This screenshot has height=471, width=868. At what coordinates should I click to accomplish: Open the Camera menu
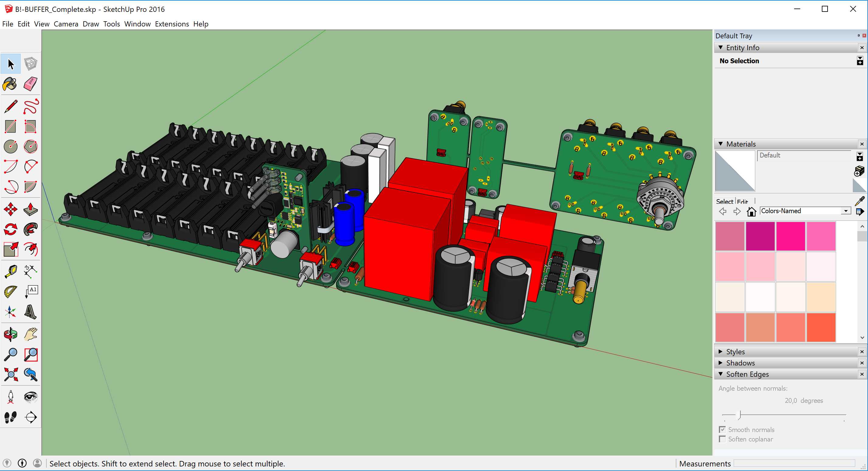point(66,24)
